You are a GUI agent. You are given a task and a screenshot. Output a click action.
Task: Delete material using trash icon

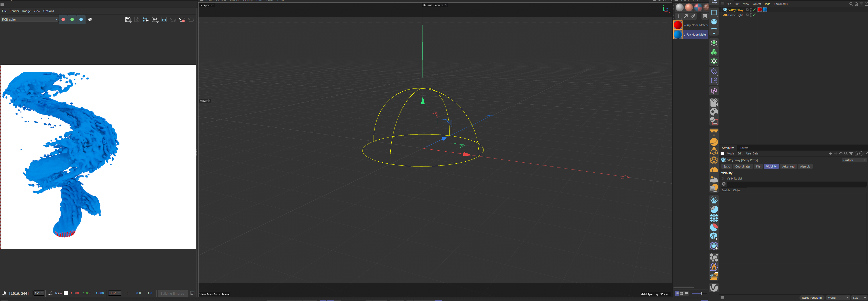pos(705,16)
